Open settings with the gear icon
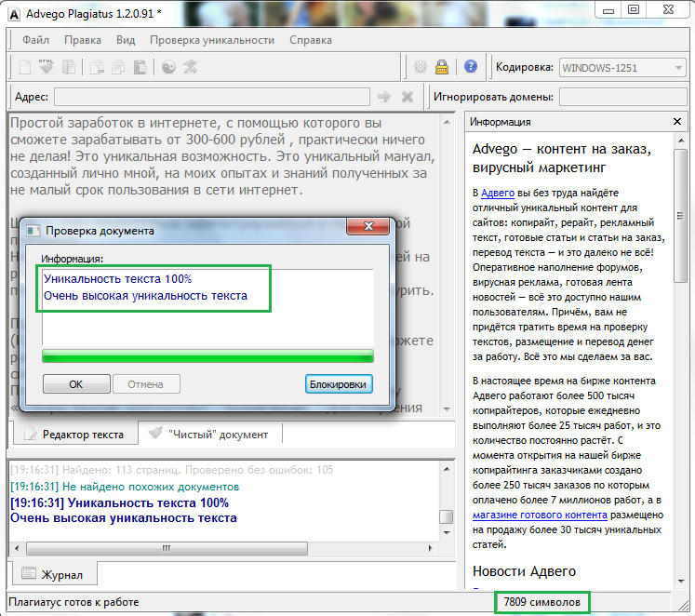This screenshot has width=695, height=616. 420,67
